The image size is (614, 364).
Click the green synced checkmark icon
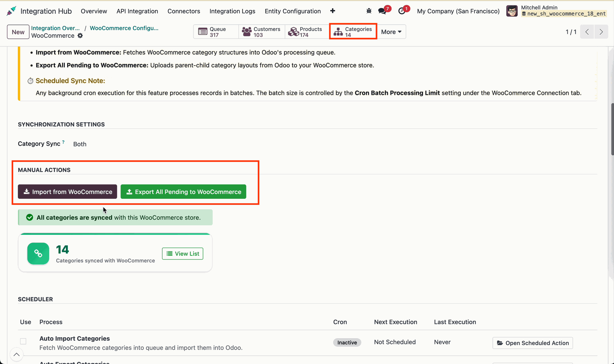coord(30,217)
